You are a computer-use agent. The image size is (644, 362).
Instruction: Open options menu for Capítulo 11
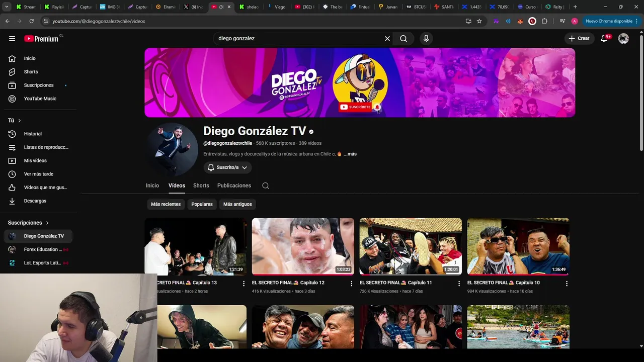pyautogui.click(x=459, y=284)
